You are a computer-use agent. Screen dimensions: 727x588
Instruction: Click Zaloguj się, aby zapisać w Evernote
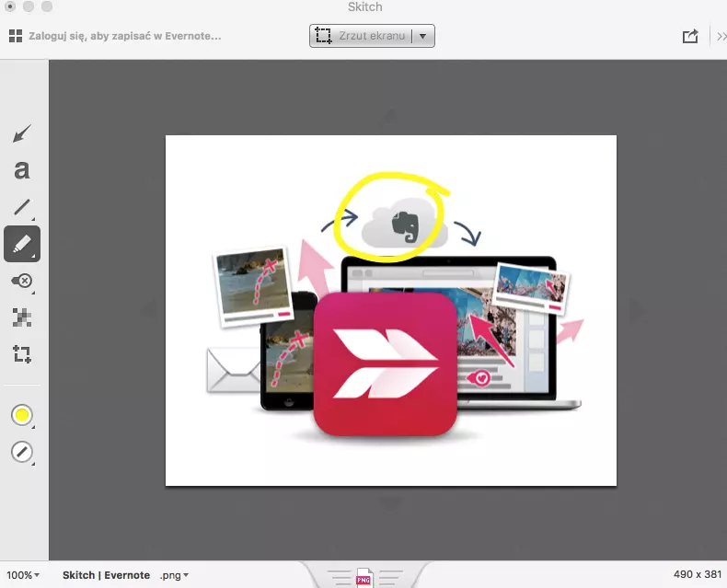click(x=125, y=36)
